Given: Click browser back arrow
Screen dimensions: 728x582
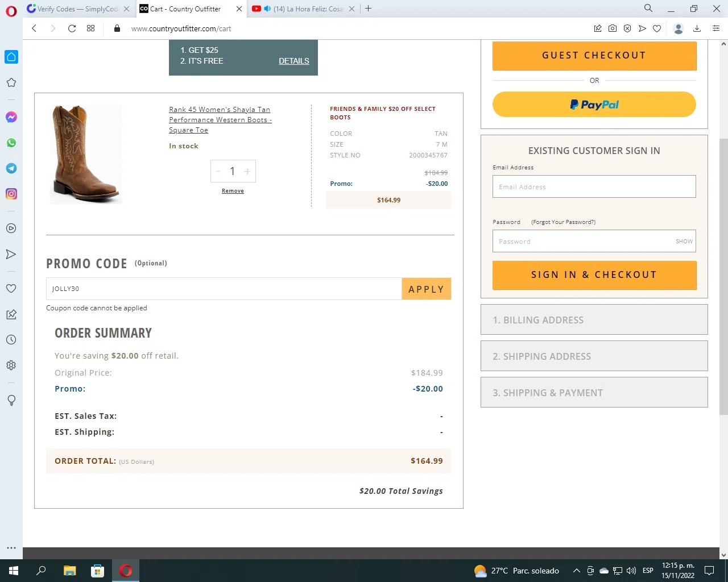Looking at the screenshot, I should coord(34,28).
